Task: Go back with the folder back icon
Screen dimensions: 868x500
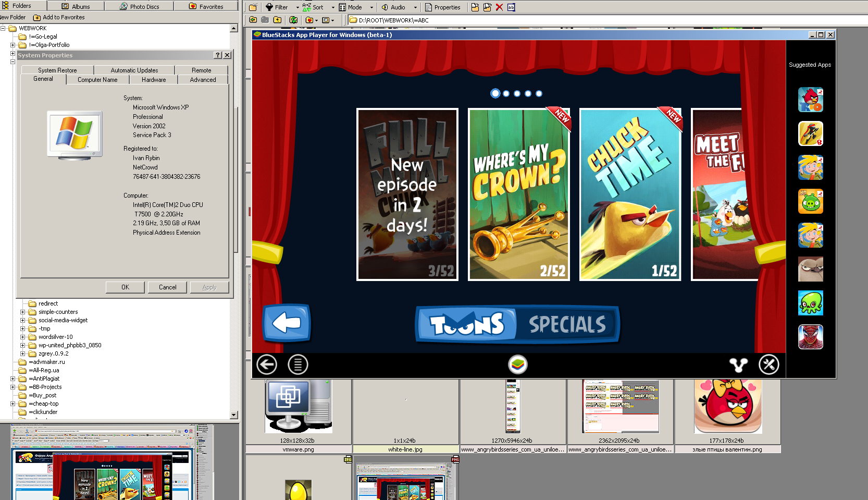Action: click(x=253, y=20)
